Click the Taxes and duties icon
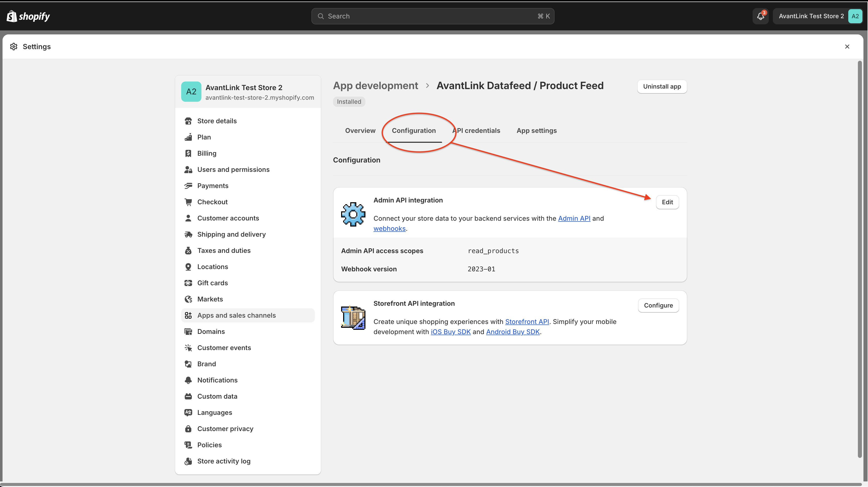Screen dimensions: 868x487 click(188, 250)
